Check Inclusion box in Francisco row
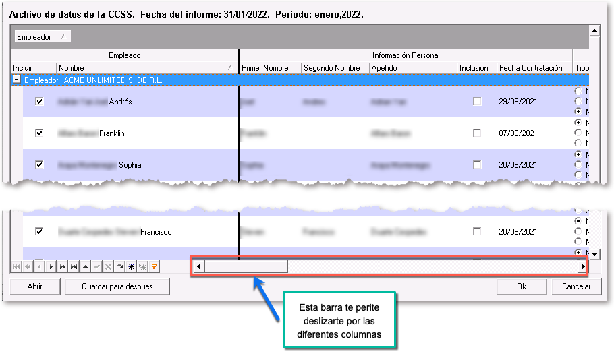Image resolution: width=614 pixels, height=364 pixels. point(477,231)
